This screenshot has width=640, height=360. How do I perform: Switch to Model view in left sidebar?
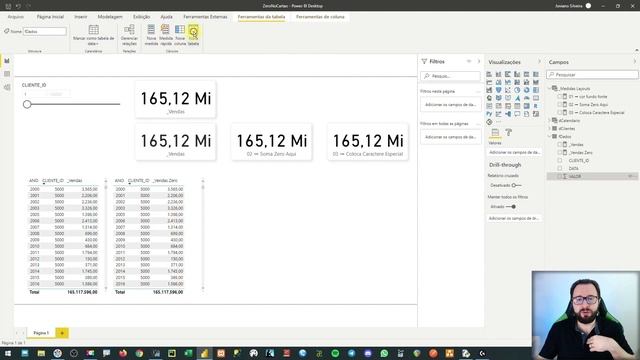[7, 87]
